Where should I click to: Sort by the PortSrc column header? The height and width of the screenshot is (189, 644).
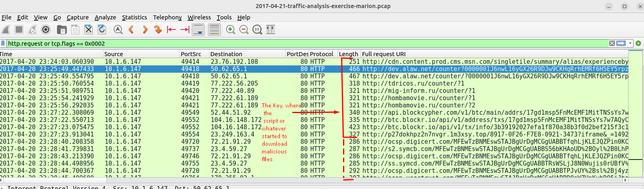(195, 54)
